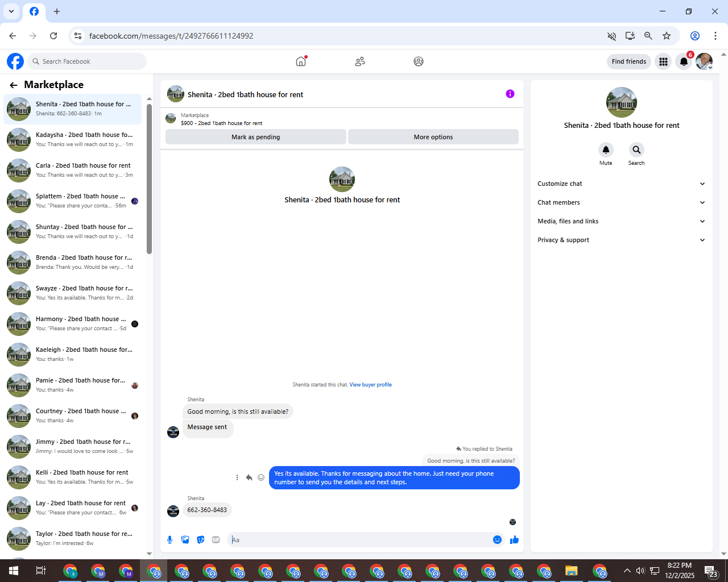The image size is (728, 582).
Task: Search in conversation
Action: tap(636, 150)
